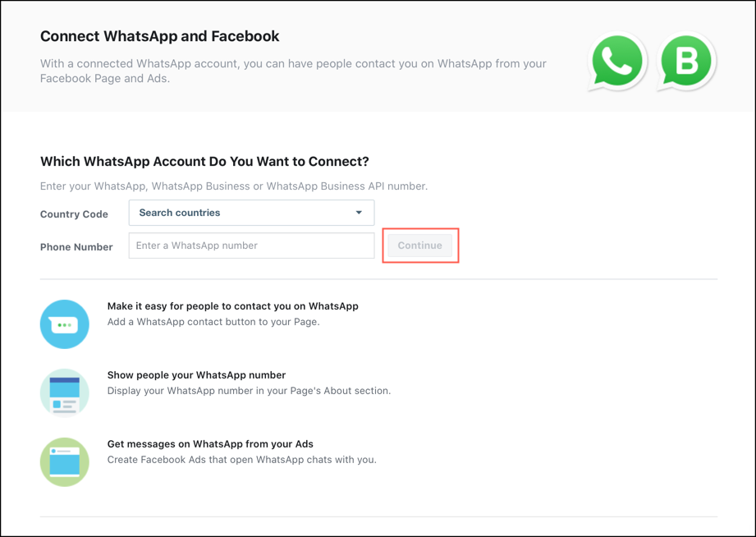Focus the WhatsApp phone number field
Viewport: 756px width, 537px height.
[251, 246]
